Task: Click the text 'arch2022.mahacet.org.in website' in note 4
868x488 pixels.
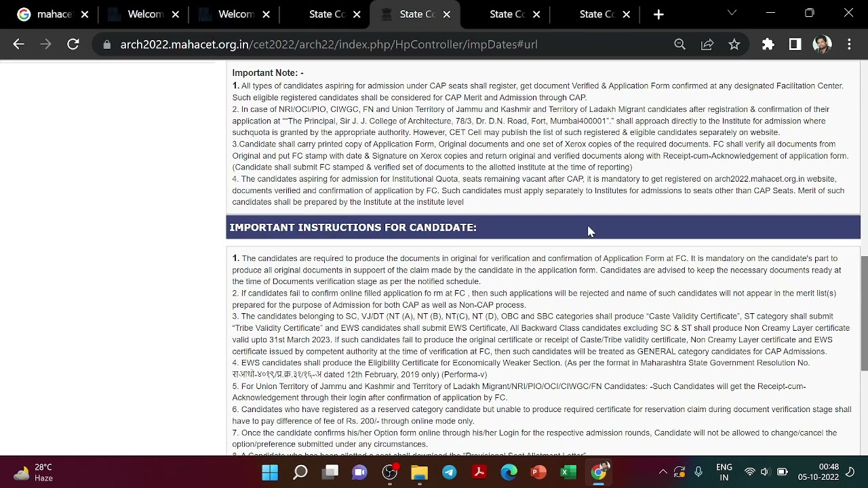Action: [774, 179]
